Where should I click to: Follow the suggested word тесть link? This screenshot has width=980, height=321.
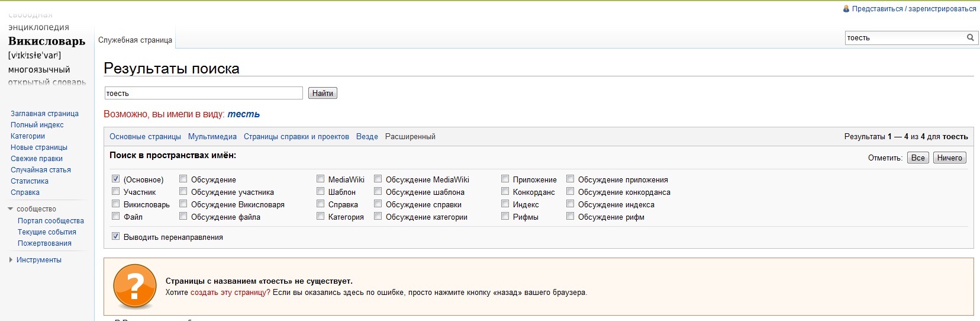[x=243, y=114]
